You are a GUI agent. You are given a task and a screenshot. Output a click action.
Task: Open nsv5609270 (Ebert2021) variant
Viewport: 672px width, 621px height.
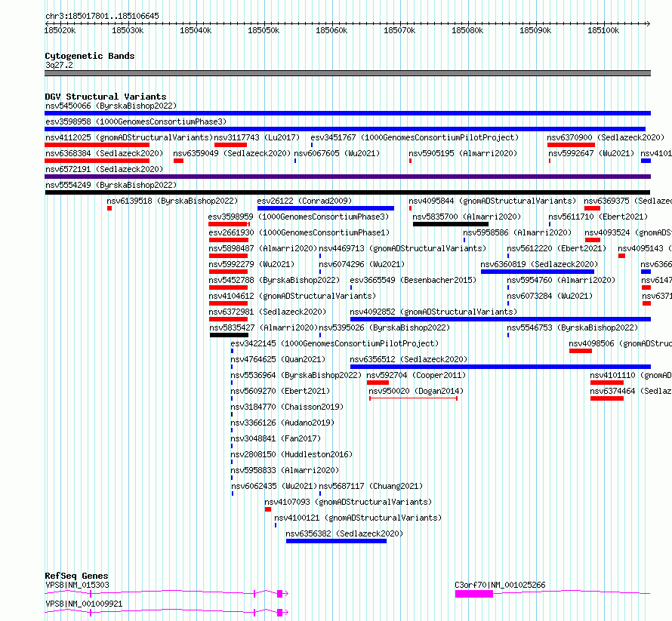point(280,391)
